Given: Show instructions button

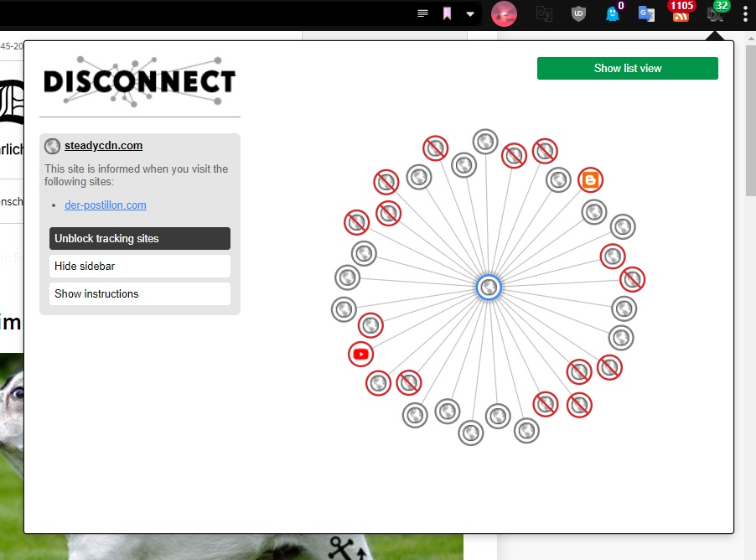Looking at the screenshot, I should click(140, 293).
